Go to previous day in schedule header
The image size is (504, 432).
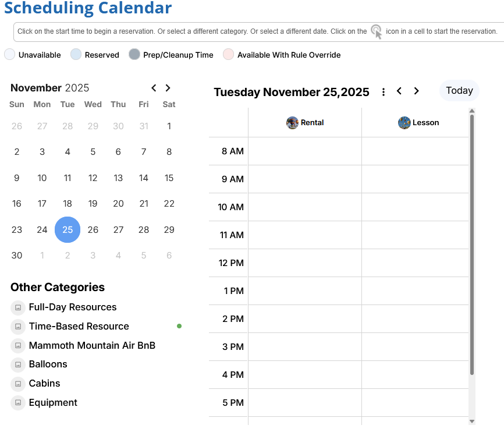click(x=399, y=91)
